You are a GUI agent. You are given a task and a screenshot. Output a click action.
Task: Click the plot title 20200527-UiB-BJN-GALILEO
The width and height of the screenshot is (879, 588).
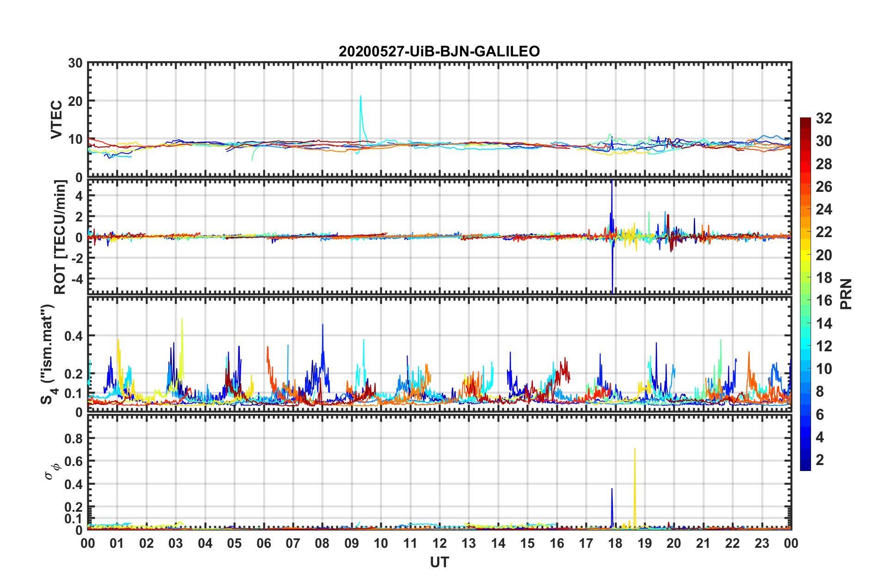click(x=439, y=51)
